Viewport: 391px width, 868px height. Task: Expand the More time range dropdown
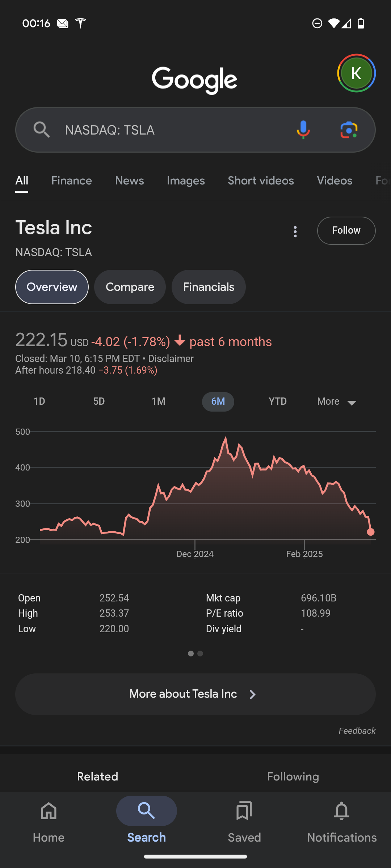pyautogui.click(x=337, y=402)
